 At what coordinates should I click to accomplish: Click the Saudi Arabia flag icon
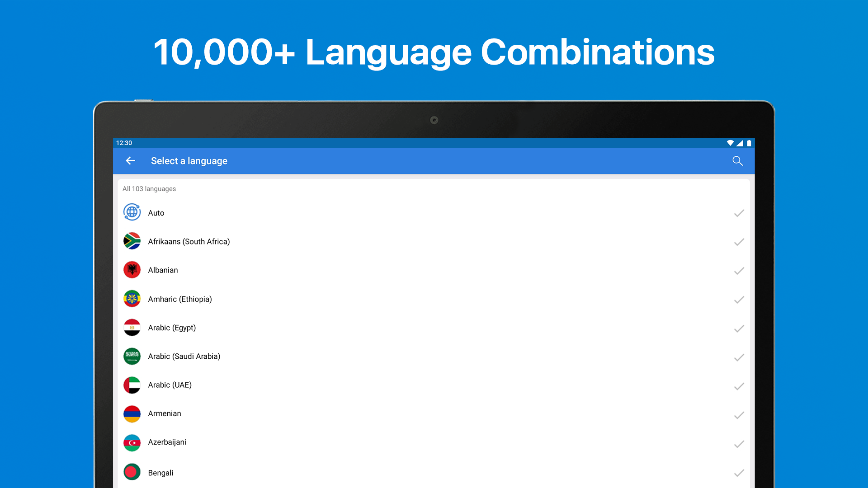click(132, 356)
